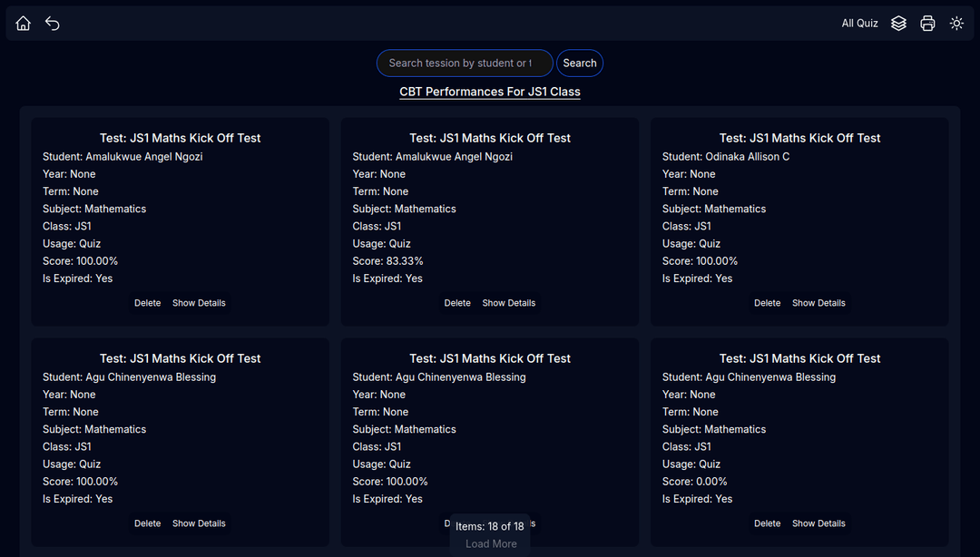Delete the bottom-left test record

tap(147, 523)
